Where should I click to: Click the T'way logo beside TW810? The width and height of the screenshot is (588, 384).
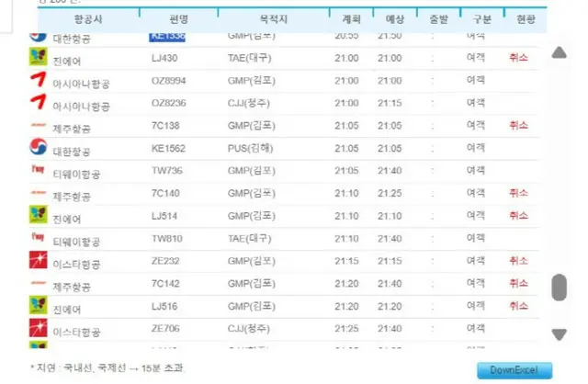pos(38,237)
